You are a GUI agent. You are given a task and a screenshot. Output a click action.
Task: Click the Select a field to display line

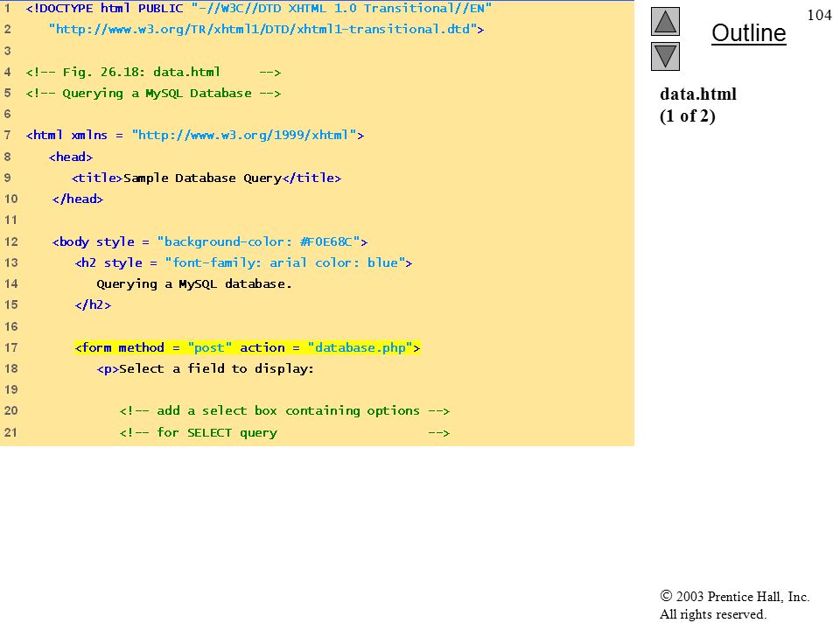[x=205, y=368]
